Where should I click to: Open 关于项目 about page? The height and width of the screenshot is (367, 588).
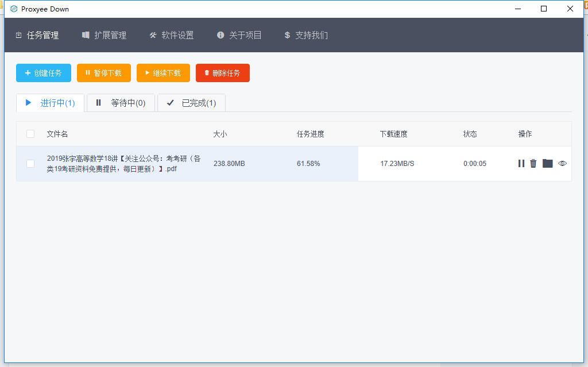point(239,35)
